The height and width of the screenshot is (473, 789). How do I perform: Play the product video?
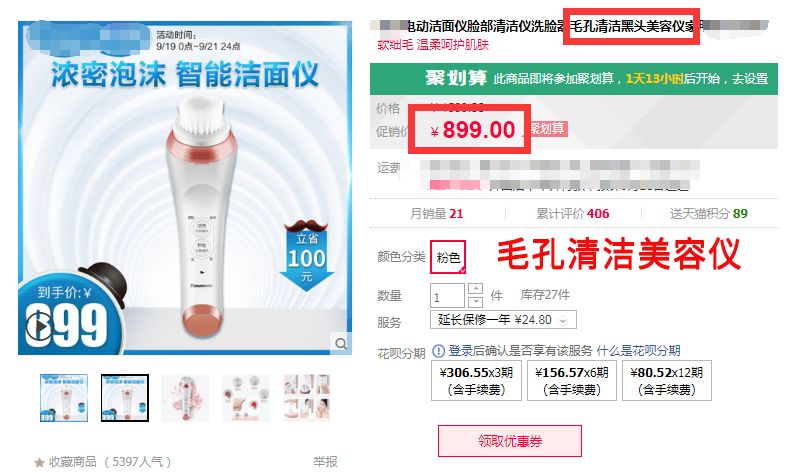click(39, 327)
